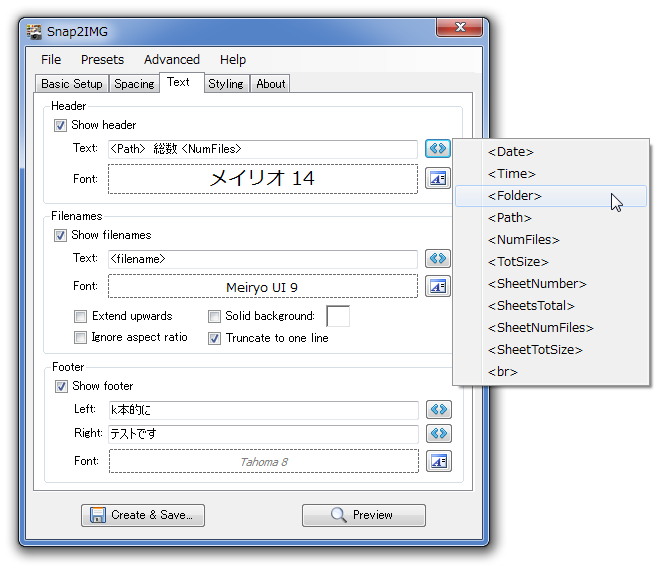Disable Truncate to one line
Screen dimensions: 659x568
214,338
